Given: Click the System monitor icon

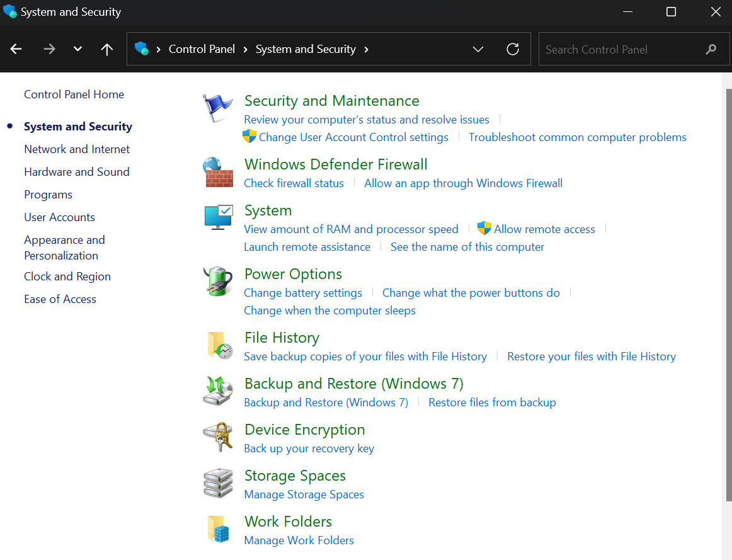Looking at the screenshot, I should click(218, 218).
